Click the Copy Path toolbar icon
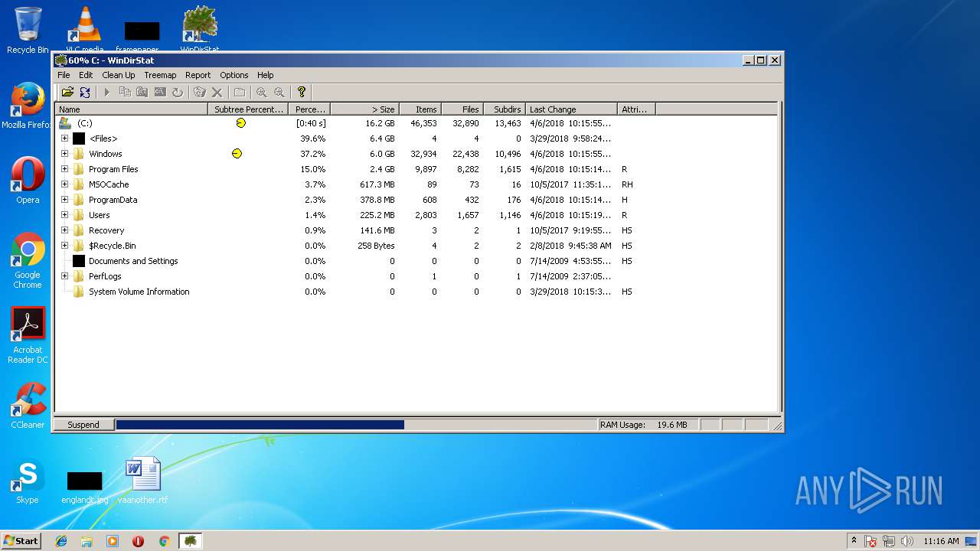 125,92
